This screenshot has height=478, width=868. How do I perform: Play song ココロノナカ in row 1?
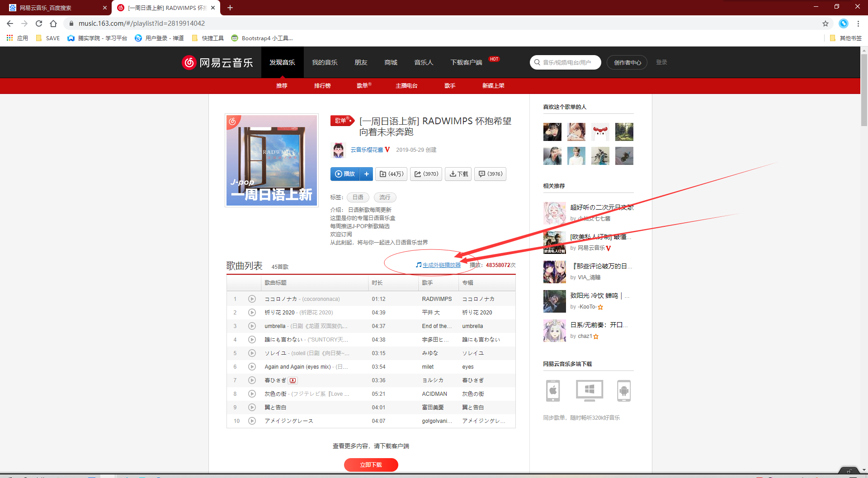(x=252, y=299)
